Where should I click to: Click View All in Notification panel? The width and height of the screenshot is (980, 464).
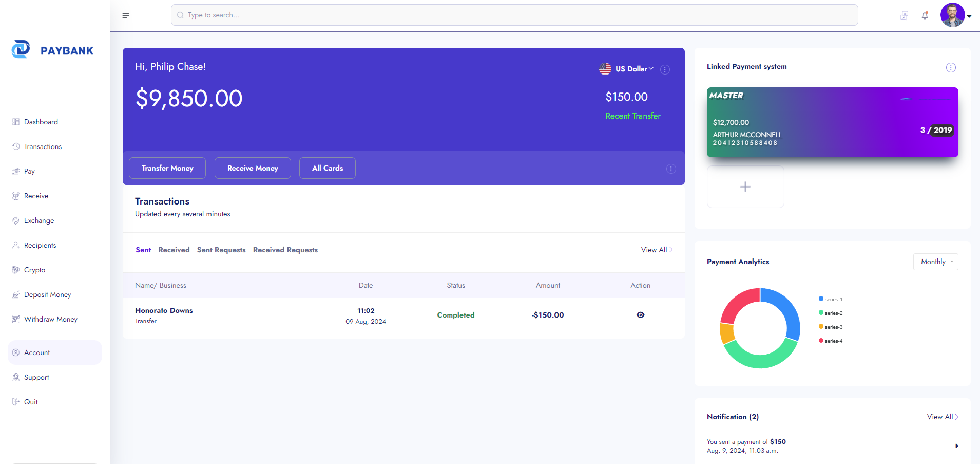[x=942, y=417]
